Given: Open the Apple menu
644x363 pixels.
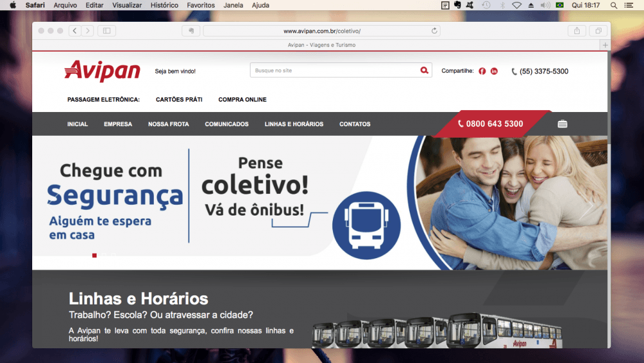Looking at the screenshot, I should coord(12,5).
